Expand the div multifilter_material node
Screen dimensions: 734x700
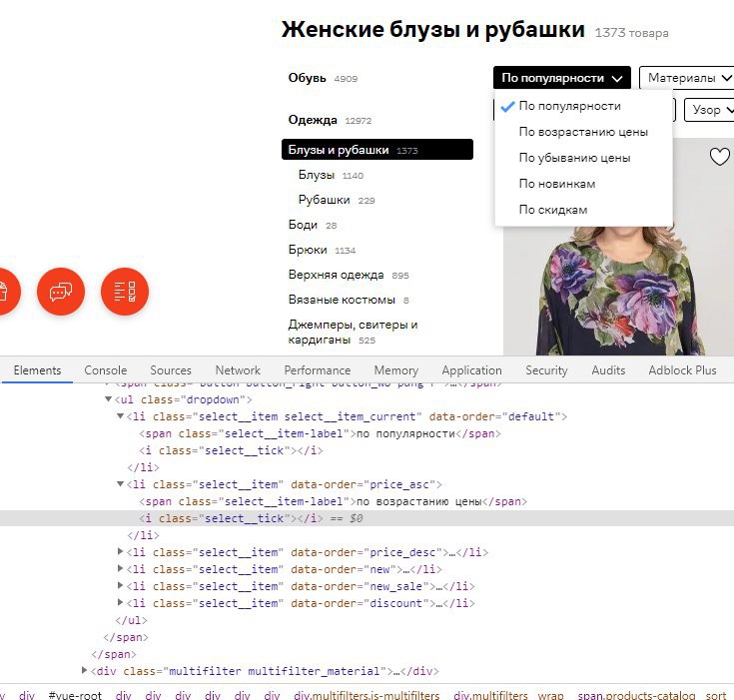point(84,670)
